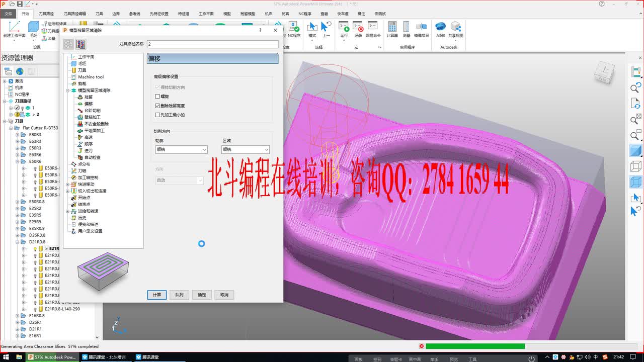
Task: Switch to the 残留模型 ribbon tab
Action: (247, 14)
